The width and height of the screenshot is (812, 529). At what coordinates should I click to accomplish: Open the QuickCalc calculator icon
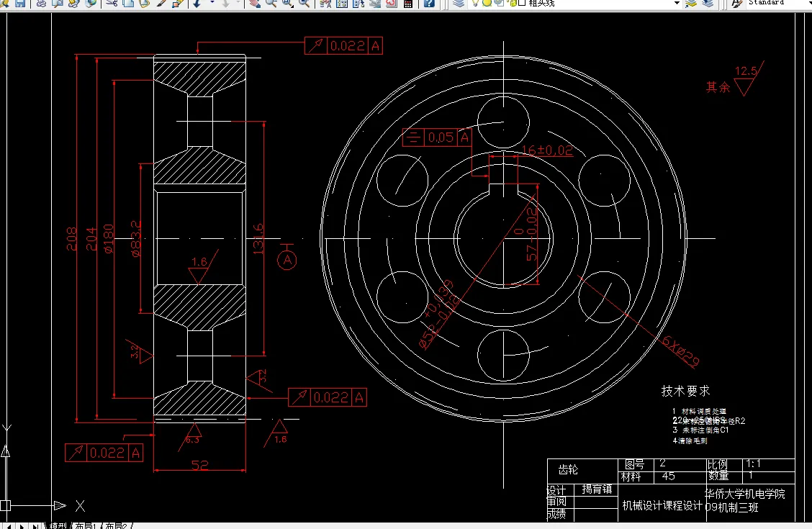tap(408, 3)
